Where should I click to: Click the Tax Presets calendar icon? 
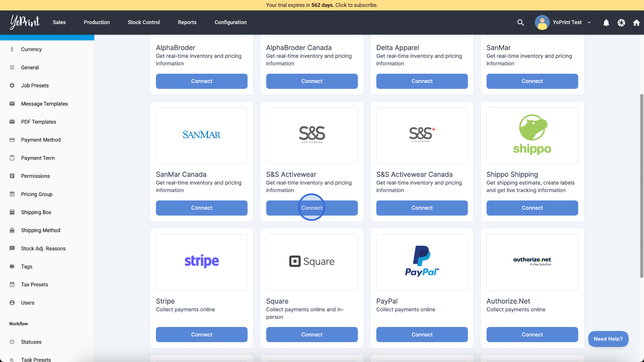click(12, 285)
